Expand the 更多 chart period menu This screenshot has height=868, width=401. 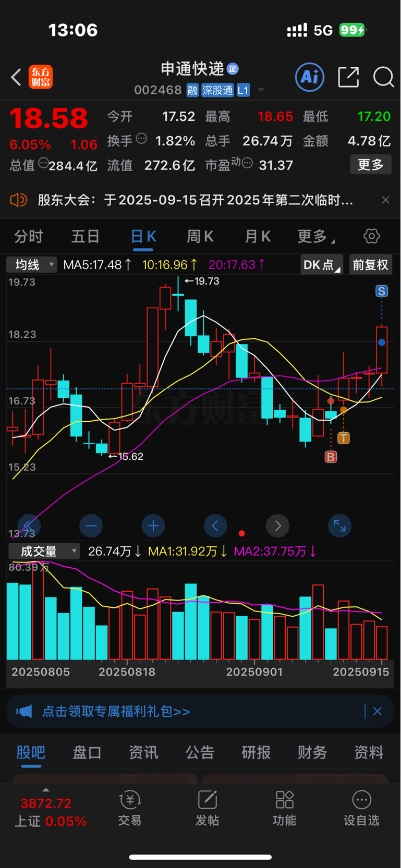[x=315, y=237]
